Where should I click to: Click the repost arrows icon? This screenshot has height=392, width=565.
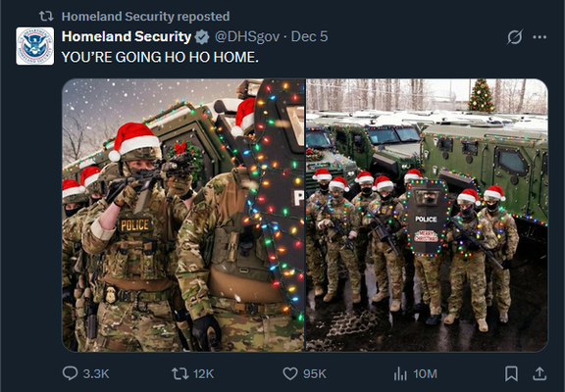tap(180, 373)
